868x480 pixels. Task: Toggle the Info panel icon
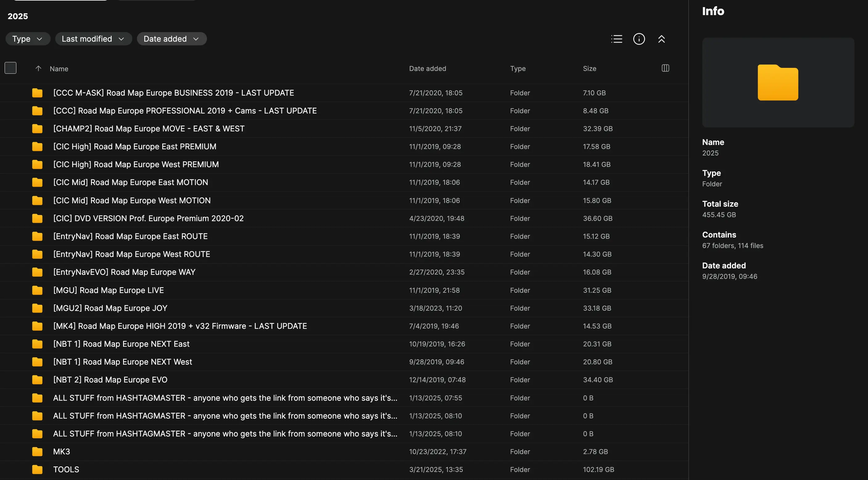(x=639, y=39)
